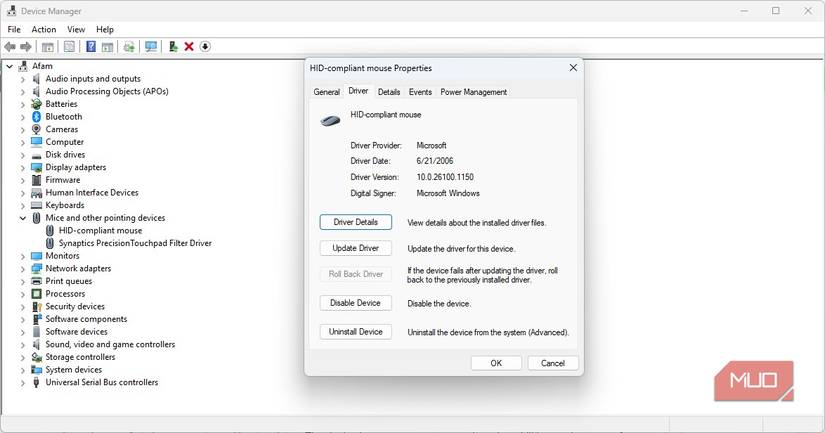Image resolution: width=825 pixels, height=433 pixels.
Task: Click the Security devices category icon
Action: click(x=36, y=306)
